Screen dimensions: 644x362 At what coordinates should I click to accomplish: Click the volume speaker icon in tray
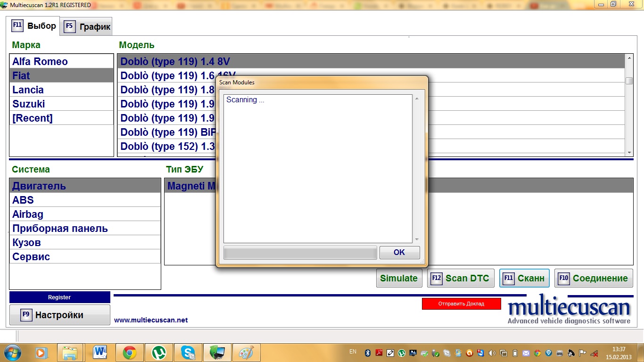point(493,353)
